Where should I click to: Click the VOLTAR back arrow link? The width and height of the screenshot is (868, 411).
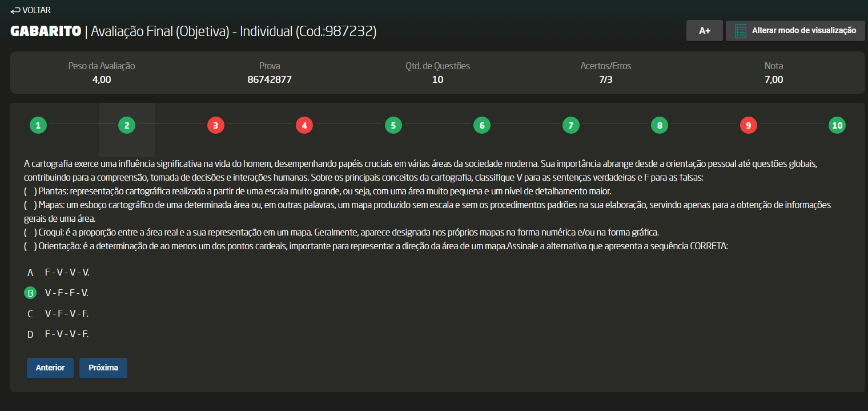point(30,10)
